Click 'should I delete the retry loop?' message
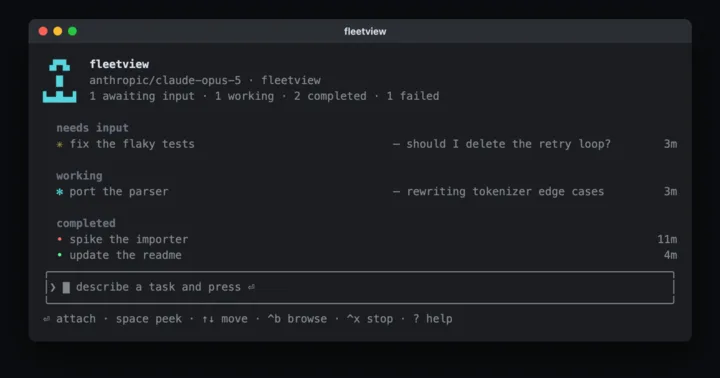 (508, 144)
